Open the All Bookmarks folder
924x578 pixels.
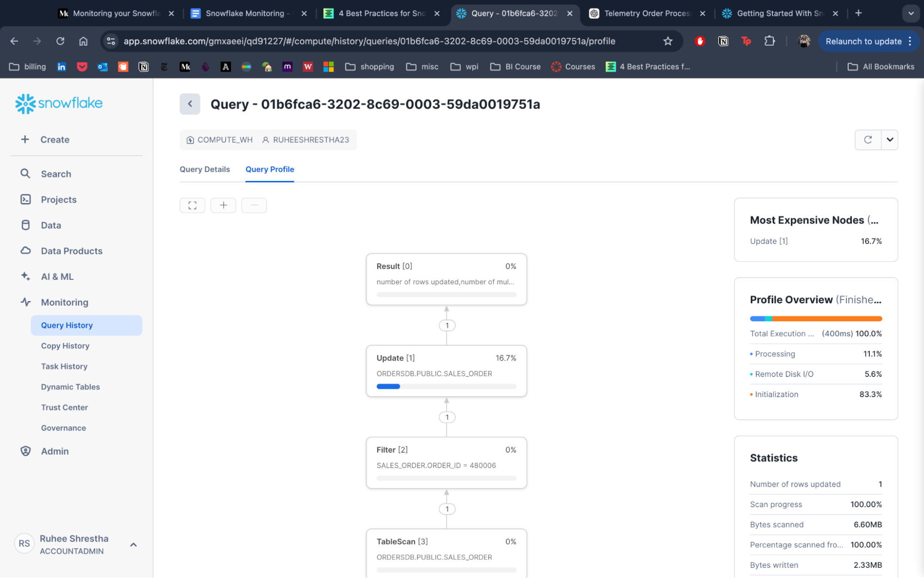881,67
